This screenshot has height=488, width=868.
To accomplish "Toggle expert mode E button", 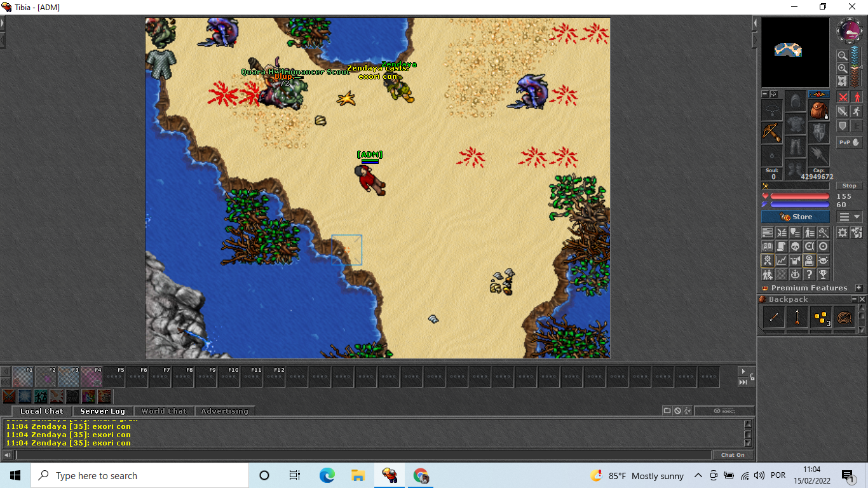I will coord(857,126).
